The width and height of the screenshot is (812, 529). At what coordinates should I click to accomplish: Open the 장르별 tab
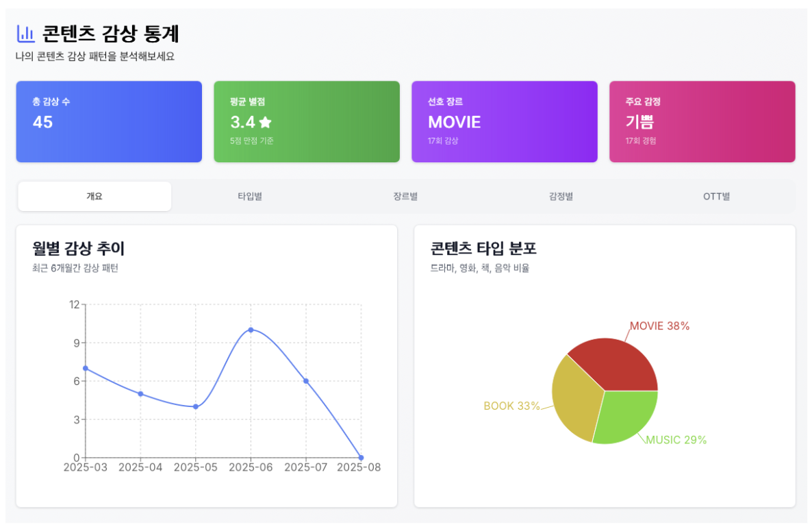point(405,197)
